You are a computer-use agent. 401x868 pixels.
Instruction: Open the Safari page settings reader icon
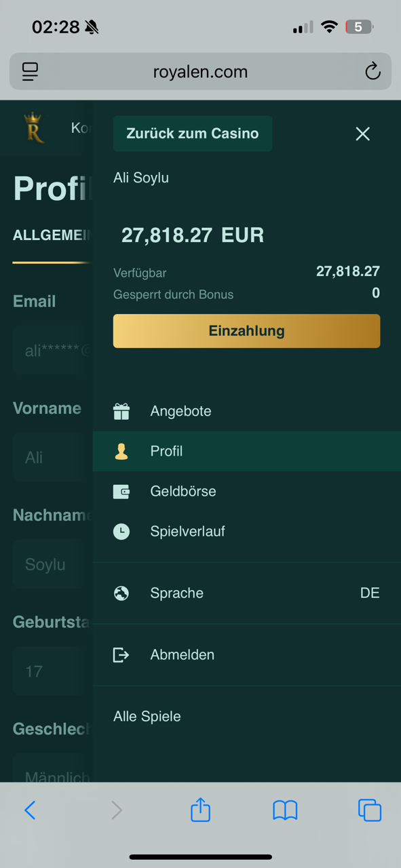click(30, 71)
